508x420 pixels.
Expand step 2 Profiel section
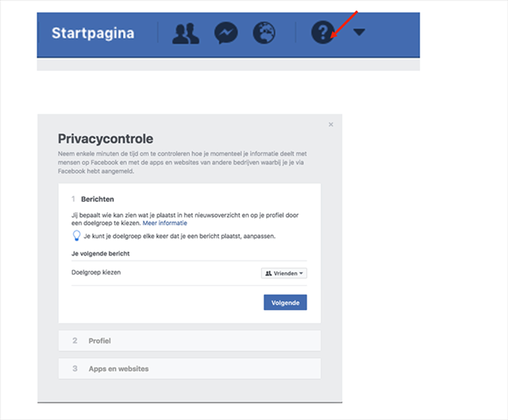pyautogui.click(x=189, y=341)
